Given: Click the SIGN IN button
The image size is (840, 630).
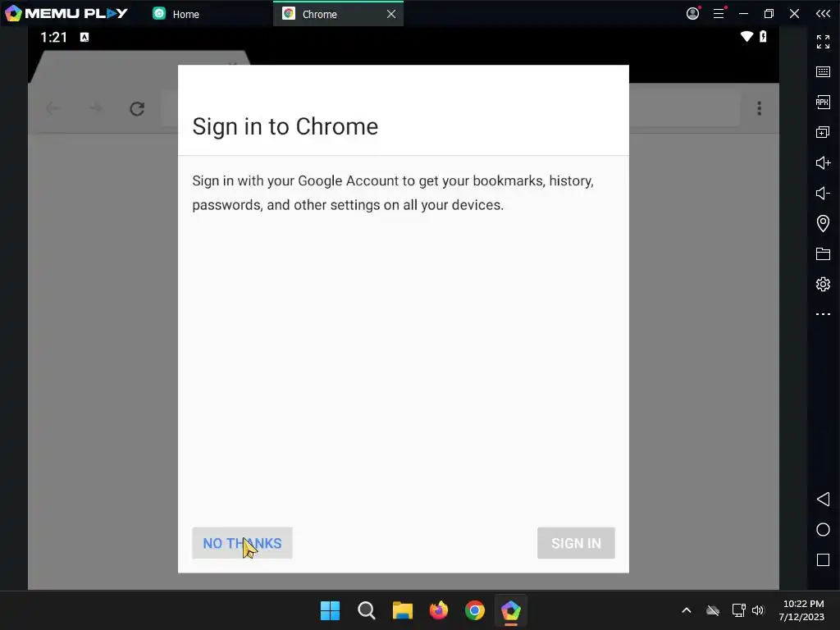Looking at the screenshot, I should point(576,543).
